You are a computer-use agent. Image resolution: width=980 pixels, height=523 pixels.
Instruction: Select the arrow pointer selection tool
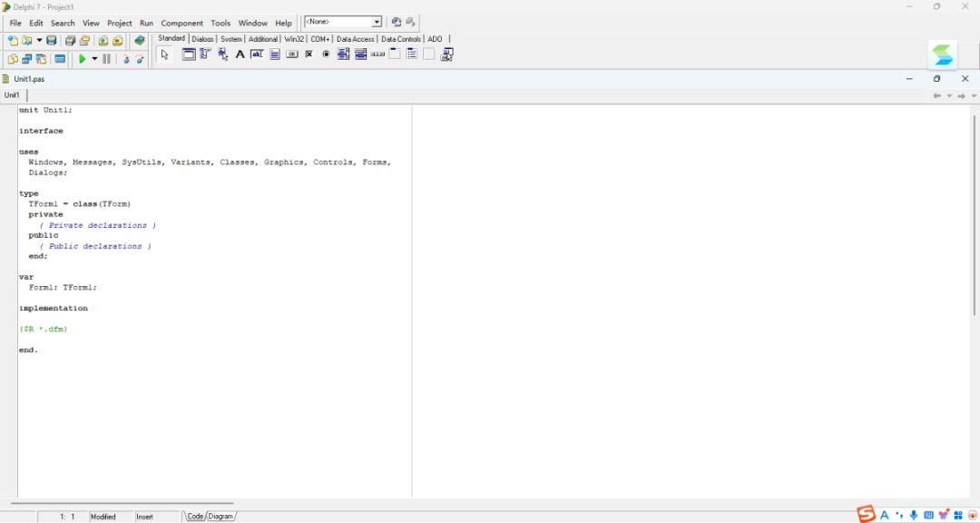point(164,54)
